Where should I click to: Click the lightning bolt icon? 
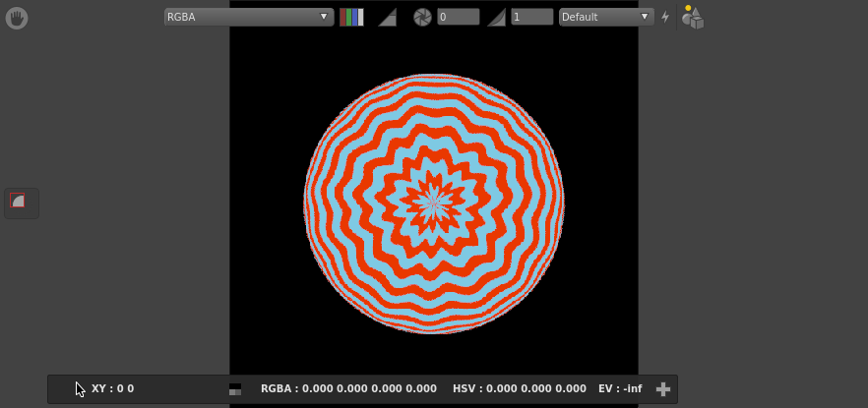pos(665,17)
